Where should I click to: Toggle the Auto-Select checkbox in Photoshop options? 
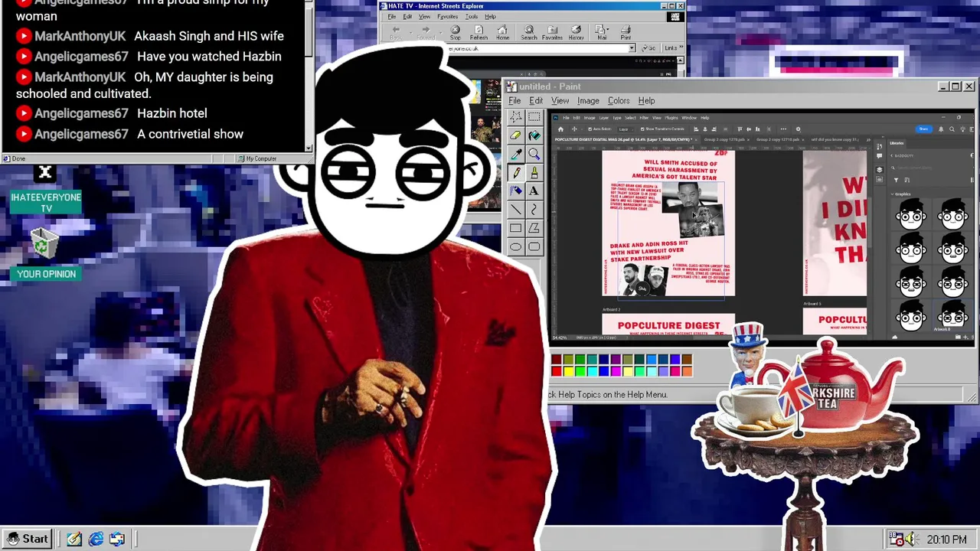[x=590, y=129]
